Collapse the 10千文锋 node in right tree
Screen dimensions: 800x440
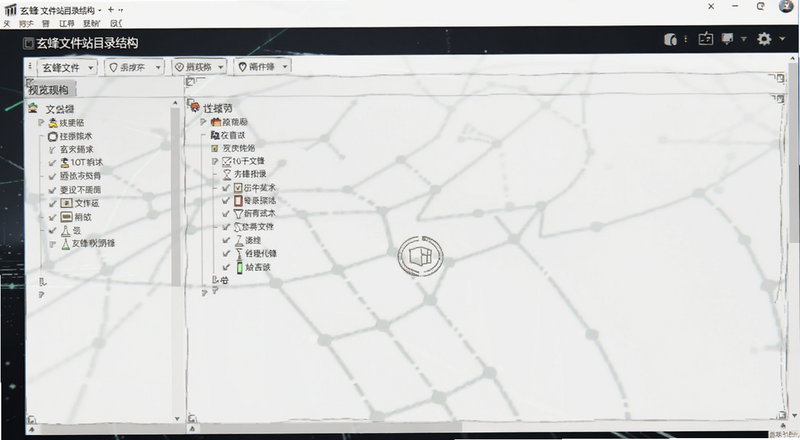point(215,161)
